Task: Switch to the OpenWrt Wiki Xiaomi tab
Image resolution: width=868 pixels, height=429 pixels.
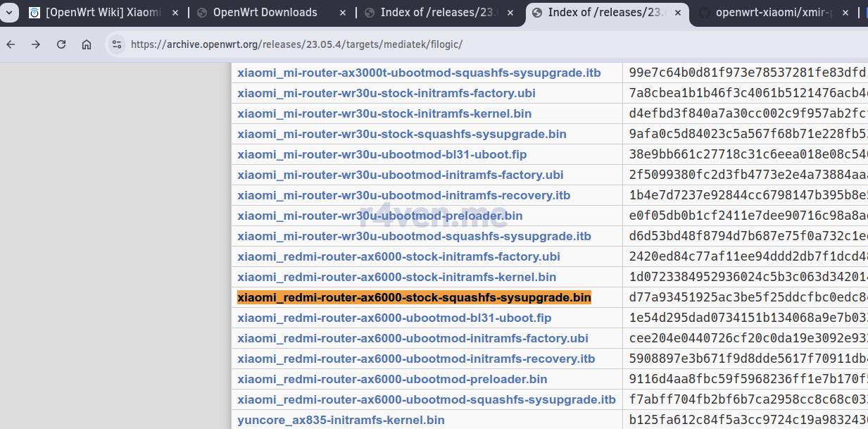Action: 102,13
